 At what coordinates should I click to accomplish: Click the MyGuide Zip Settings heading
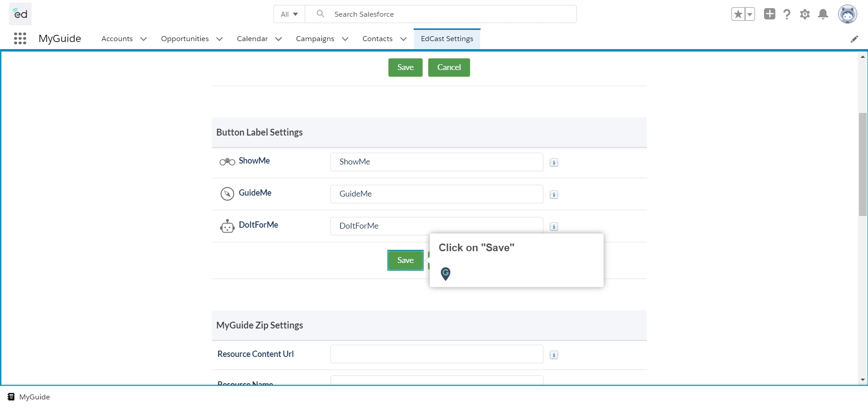[259, 325]
